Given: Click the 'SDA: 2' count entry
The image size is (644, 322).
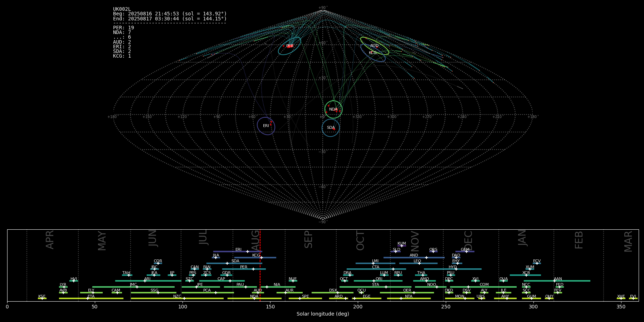Looking at the screenshot, I should [122, 52].
